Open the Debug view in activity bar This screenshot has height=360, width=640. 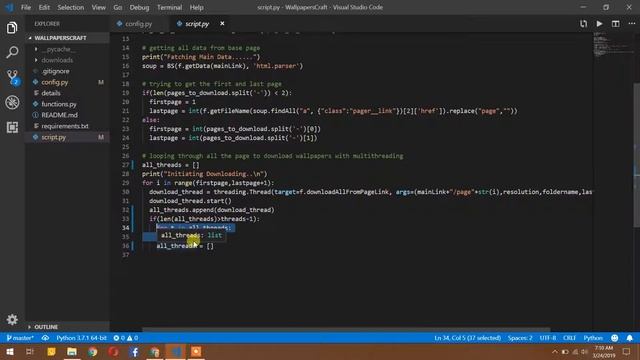[12, 102]
